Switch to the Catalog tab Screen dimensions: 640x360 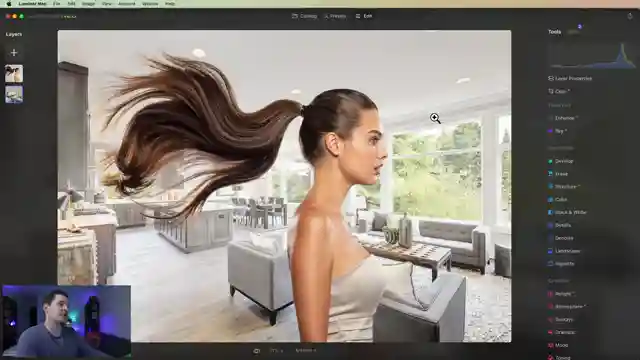[x=304, y=16]
